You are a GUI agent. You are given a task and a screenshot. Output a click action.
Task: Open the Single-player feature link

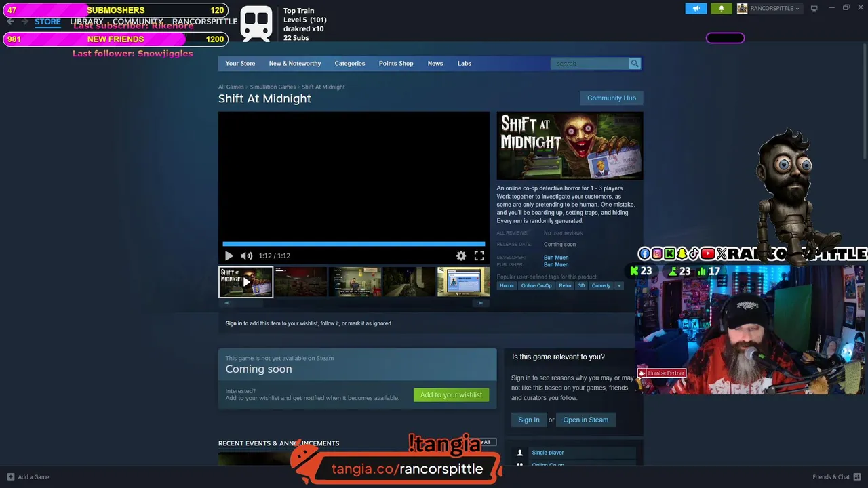tap(548, 453)
